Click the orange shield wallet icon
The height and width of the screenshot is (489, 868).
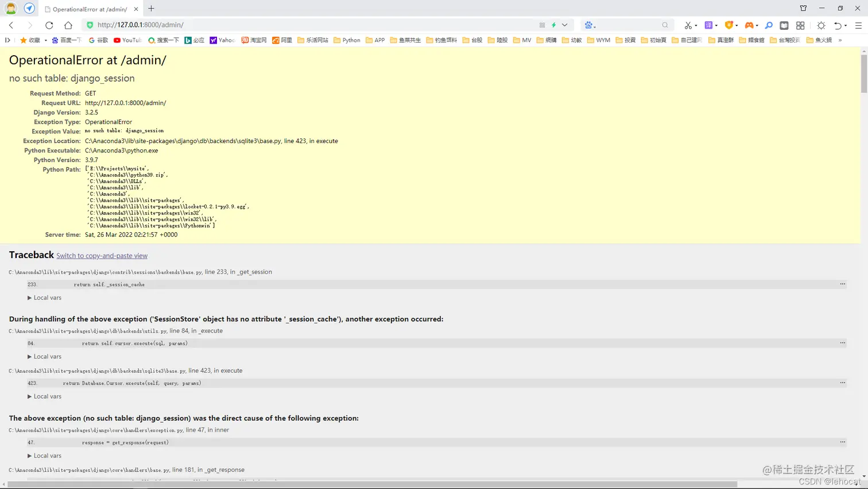click(x=729, y=25)
